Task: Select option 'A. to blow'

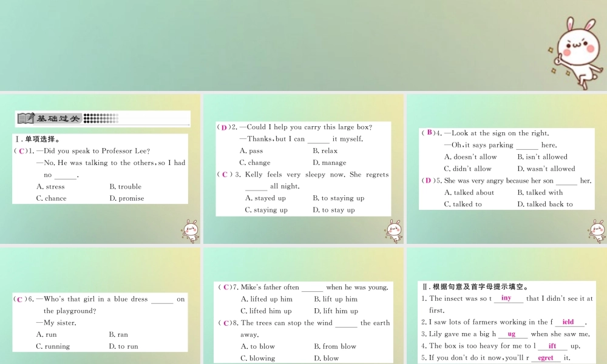Action: coord(257,346)
